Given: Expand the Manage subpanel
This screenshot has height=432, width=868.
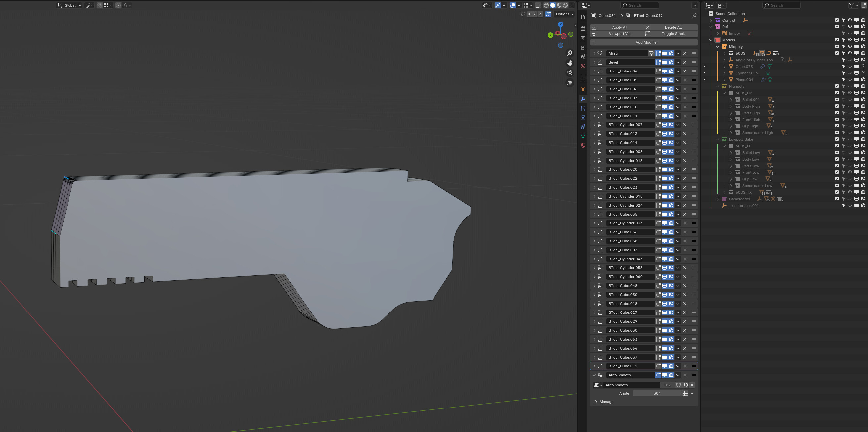Looking at the screenshot, I should [x=596, y=402].
